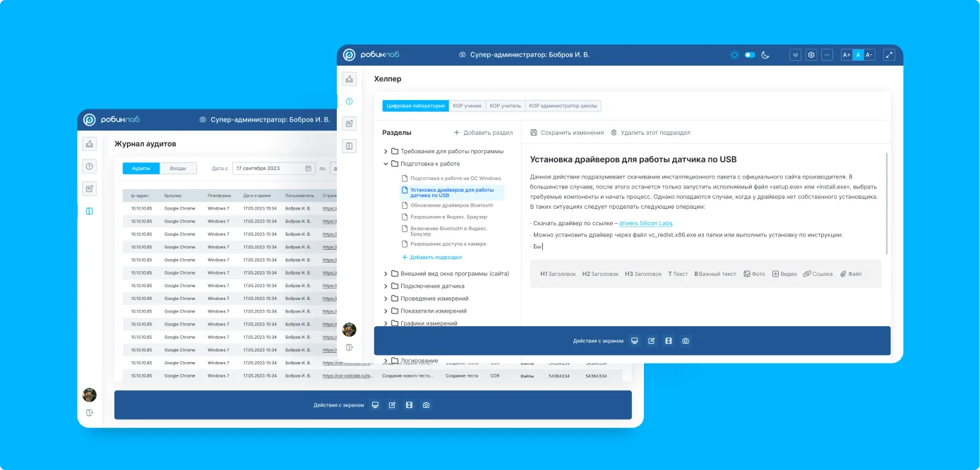Click the camera screenshot icon in Helper window

686,341
